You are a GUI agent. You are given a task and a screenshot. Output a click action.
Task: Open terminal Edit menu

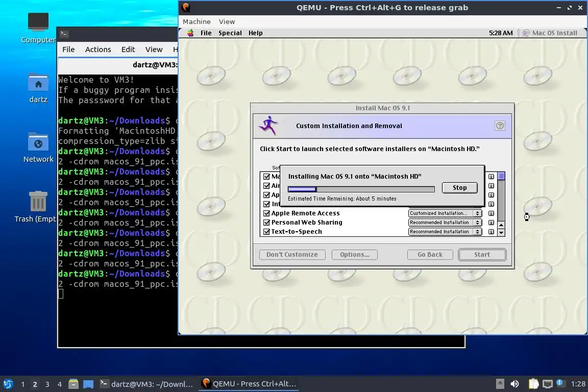tap(128, 50)
